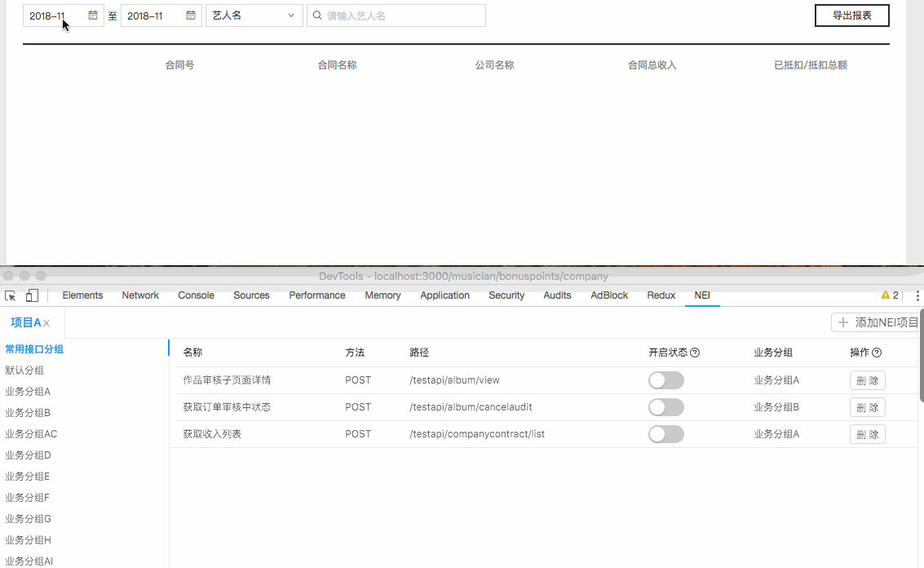Delete the 获取订单审核中状态 row
Image resolution: width=924 pixels, height=568 pixels.
[x=868, y=407]
